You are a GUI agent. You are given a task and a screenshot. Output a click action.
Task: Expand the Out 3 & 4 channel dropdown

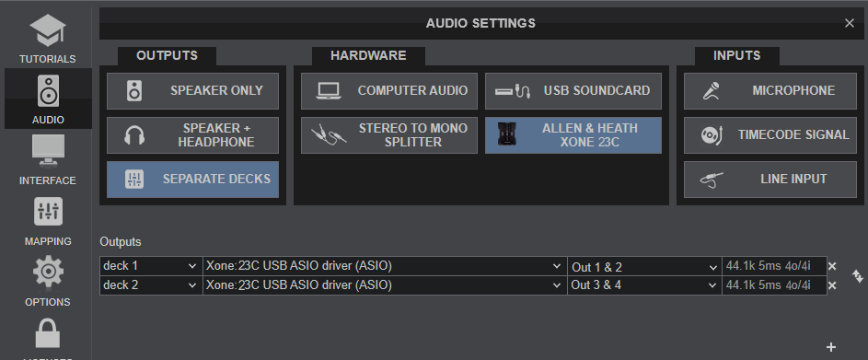pos(644,285)
